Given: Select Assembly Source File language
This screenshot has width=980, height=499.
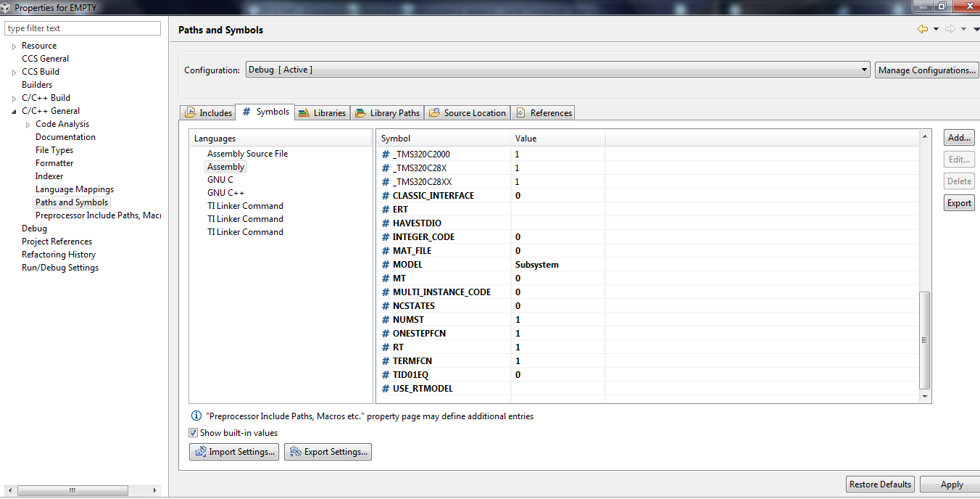Looking at the screenshot, I should click(247, 154).
